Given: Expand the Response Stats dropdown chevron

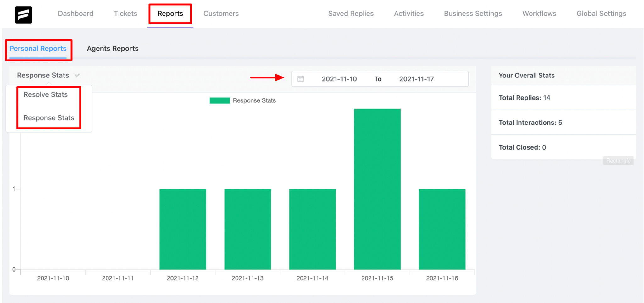Looking at the screenshot, I should pos(77,75).
